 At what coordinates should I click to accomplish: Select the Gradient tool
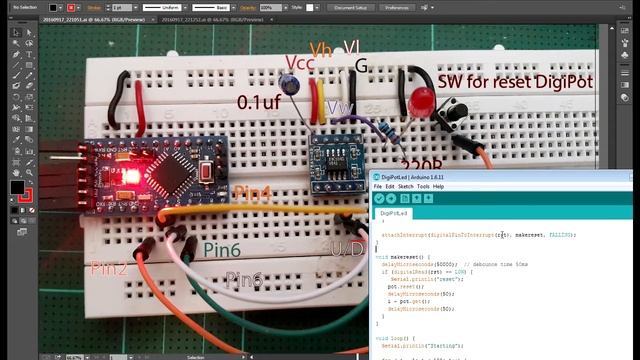tap(29, 129)
